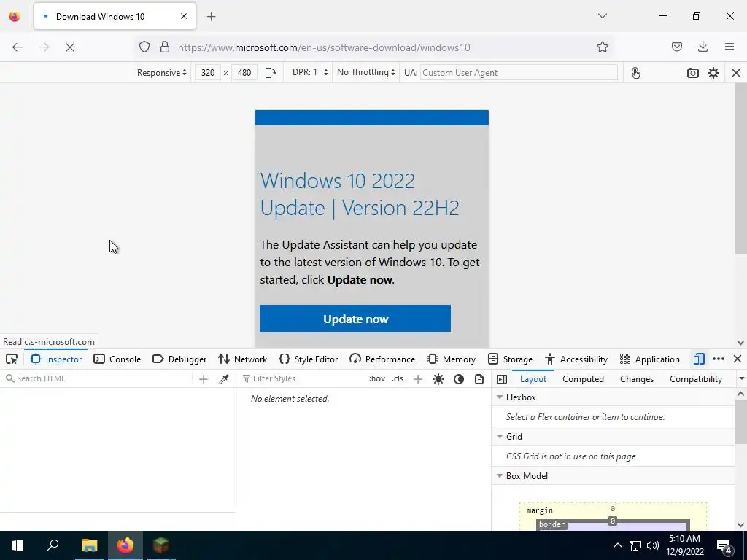Open the notification center icon
Screen dimensions: 747x560
(724, 545)
